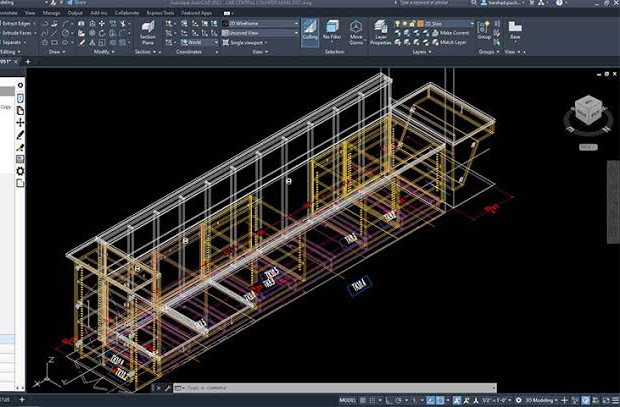Click the Base view icon
The height and width of the screenshot is (407, 620).
click(x=515, y=30)
